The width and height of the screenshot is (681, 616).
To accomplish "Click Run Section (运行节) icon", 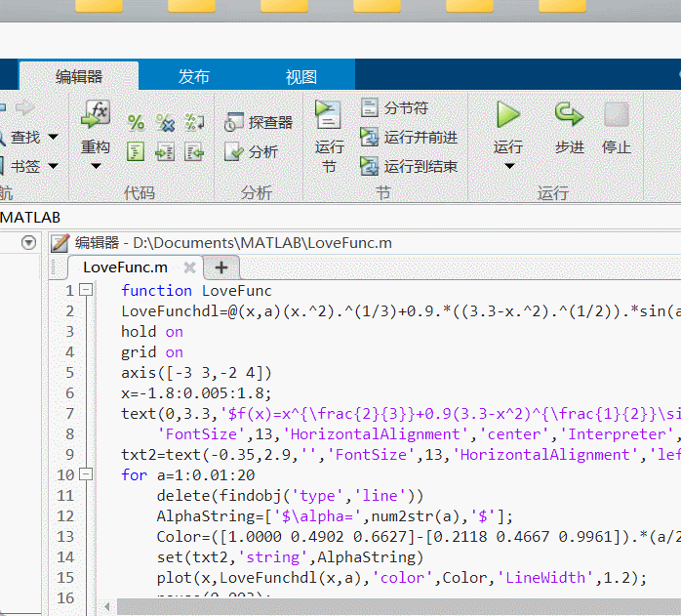I will [329, 115].
